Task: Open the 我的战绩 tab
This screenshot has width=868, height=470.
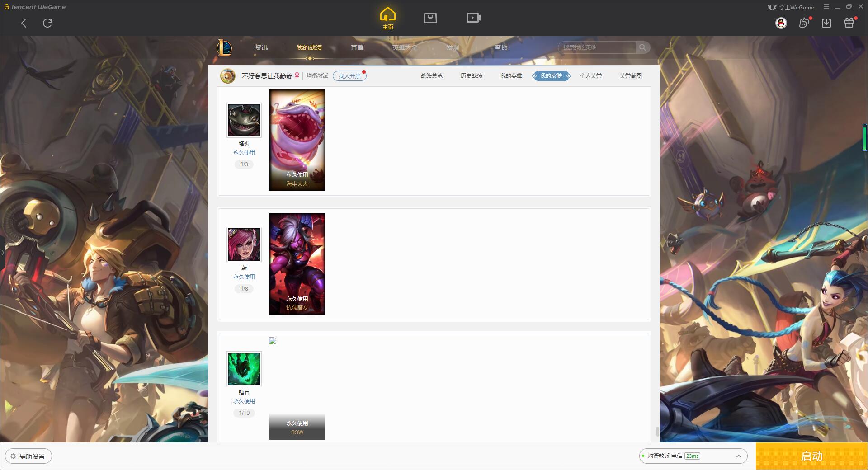Action: (x=309, y=47)
